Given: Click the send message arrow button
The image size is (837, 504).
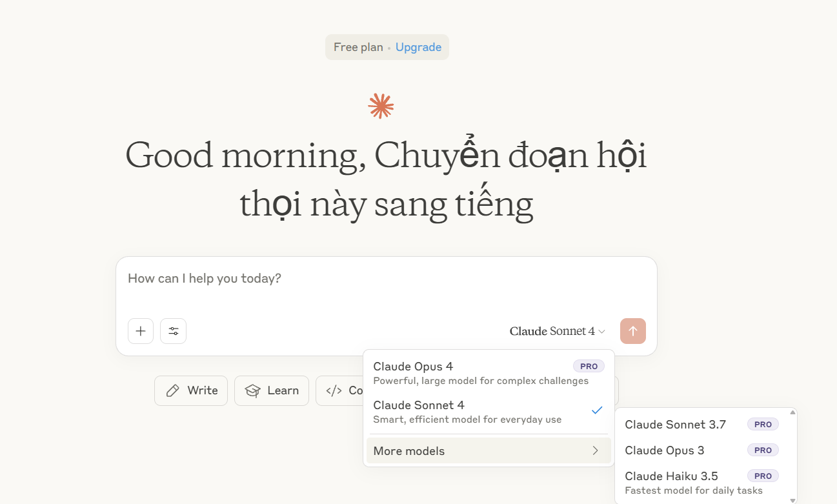Looking at the screenshot, I should click(x=633, y=331).
